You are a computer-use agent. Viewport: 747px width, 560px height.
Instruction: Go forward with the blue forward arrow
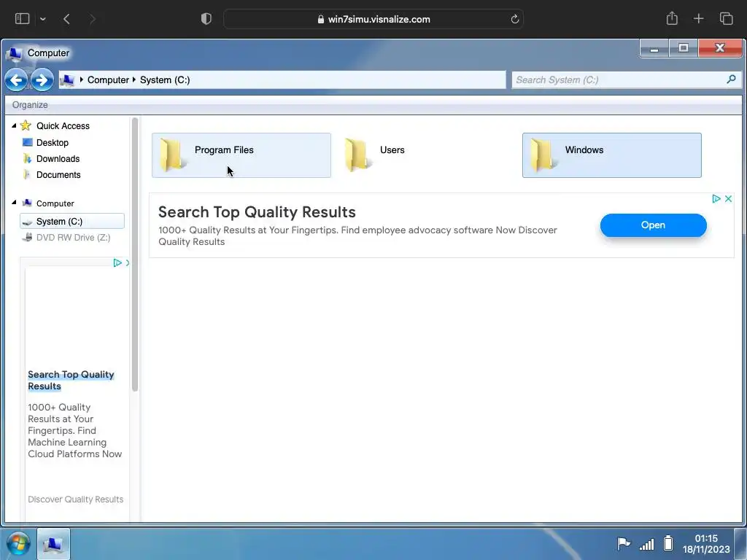[42, 80]
